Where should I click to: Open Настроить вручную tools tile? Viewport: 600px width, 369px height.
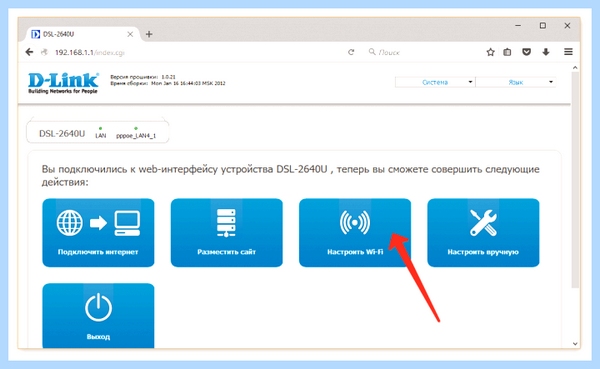(483, 232)
